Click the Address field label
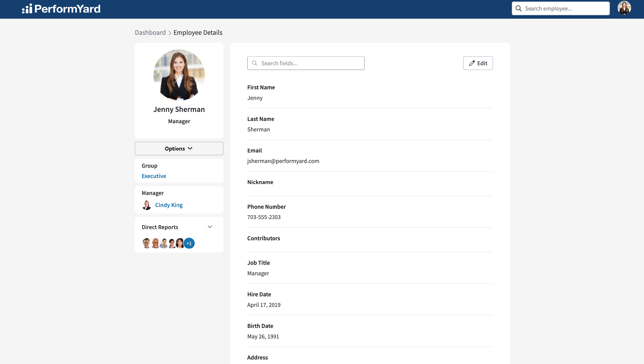Viewport: 644px width, 364px height. tap(258, 357)
